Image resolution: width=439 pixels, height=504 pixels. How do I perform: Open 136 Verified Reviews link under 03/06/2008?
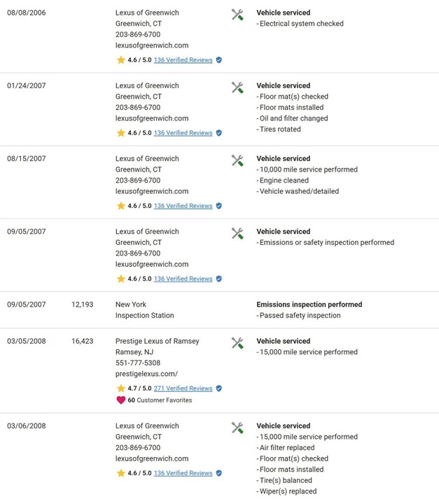(183, 473)
